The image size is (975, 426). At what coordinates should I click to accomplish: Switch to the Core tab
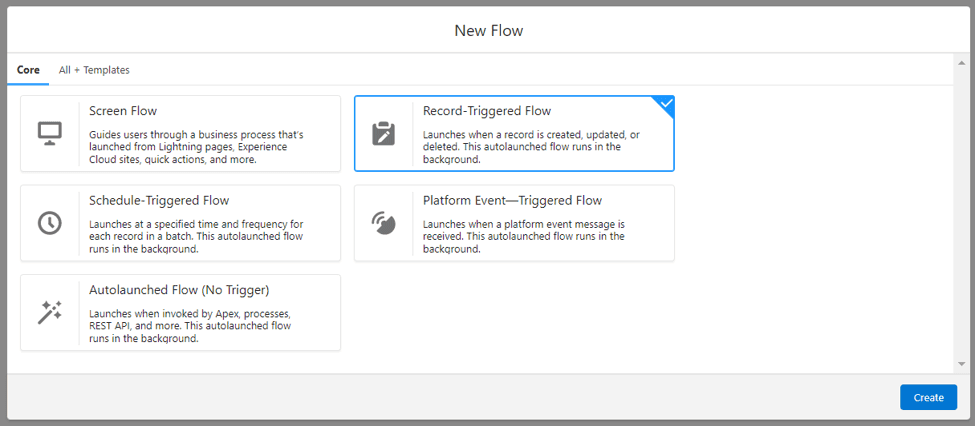pos(28,70)
